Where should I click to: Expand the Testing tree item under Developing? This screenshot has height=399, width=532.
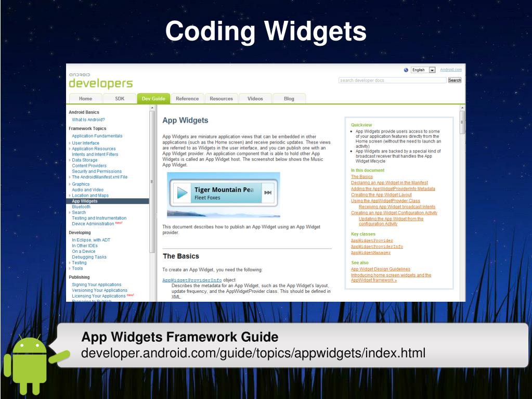(x=70, y=263)
